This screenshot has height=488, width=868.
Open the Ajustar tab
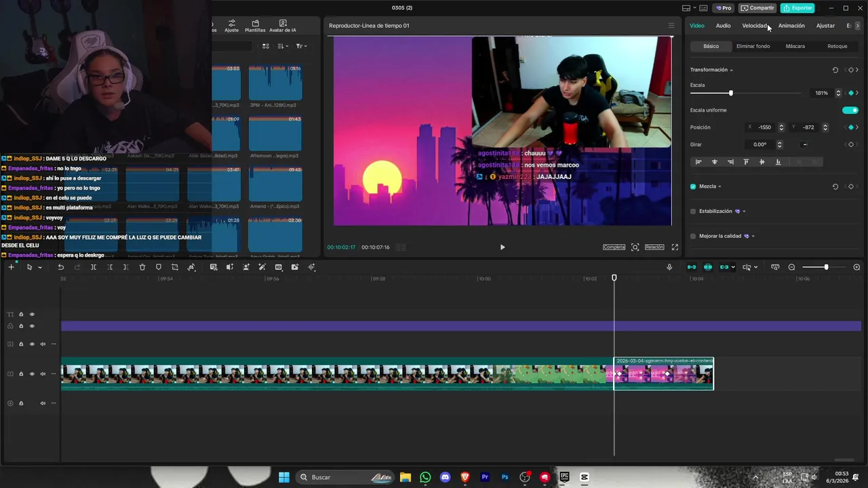point(825,26)
